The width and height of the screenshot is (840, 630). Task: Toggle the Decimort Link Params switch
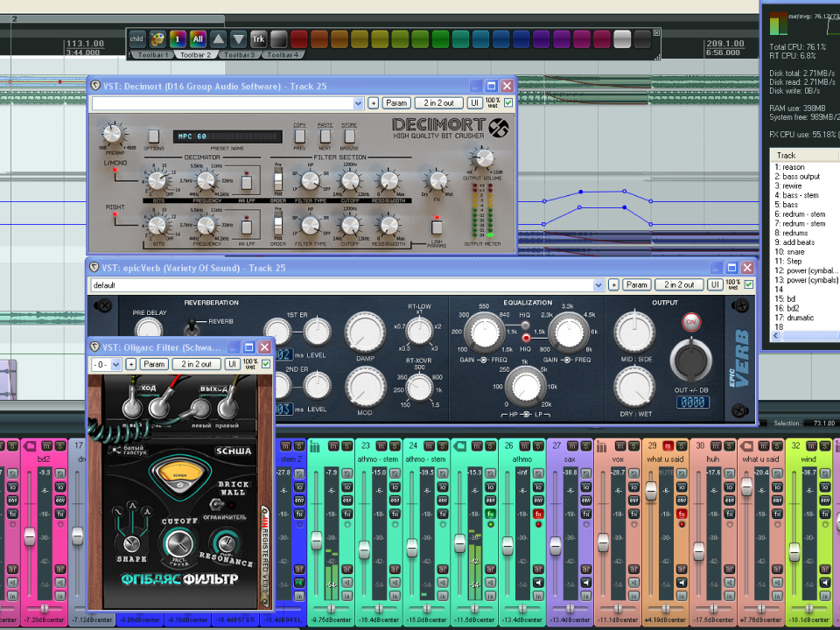[x=437, y=226]
